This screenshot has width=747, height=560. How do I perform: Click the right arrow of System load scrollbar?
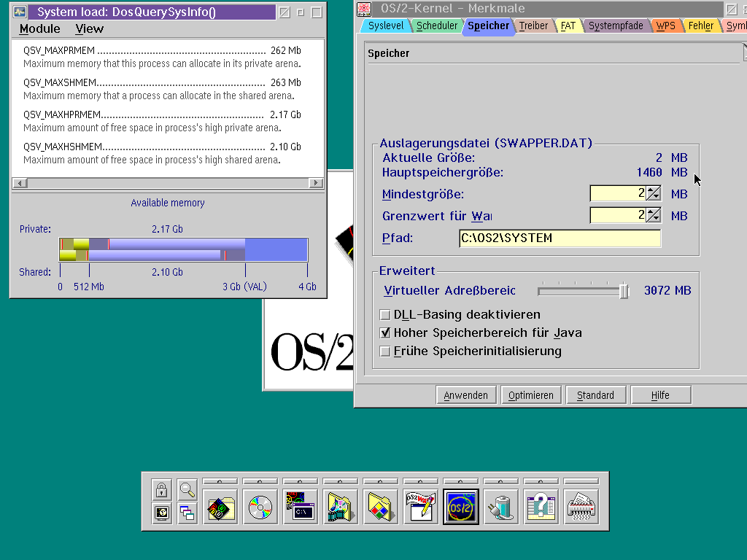[x=316, y=183]
